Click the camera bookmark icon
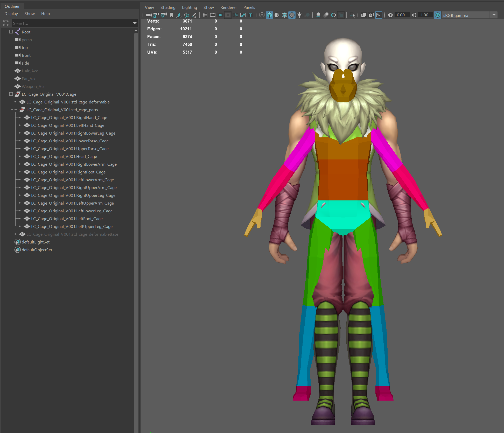504x433 pixels. pos(171,15)
